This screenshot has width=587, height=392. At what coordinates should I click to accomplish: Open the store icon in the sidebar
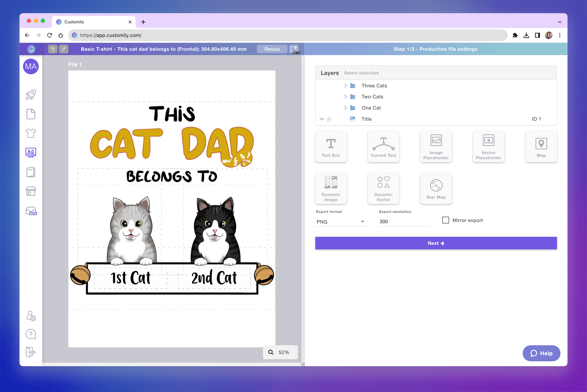coord(31,191)
